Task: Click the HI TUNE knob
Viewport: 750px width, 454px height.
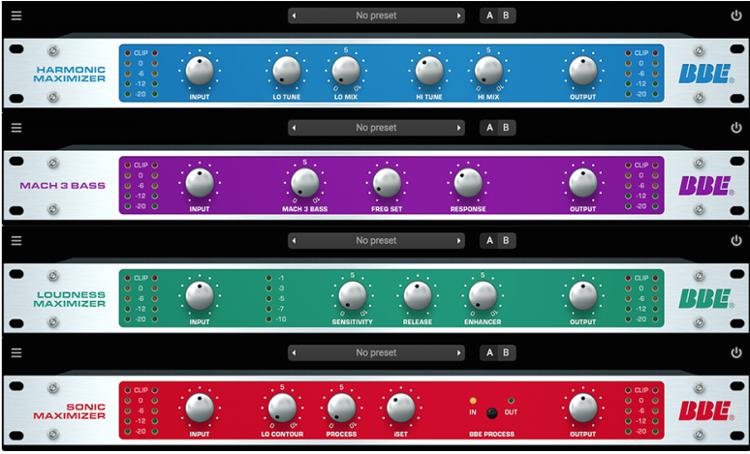Action: pyautogui.click(x=430, y=71)
